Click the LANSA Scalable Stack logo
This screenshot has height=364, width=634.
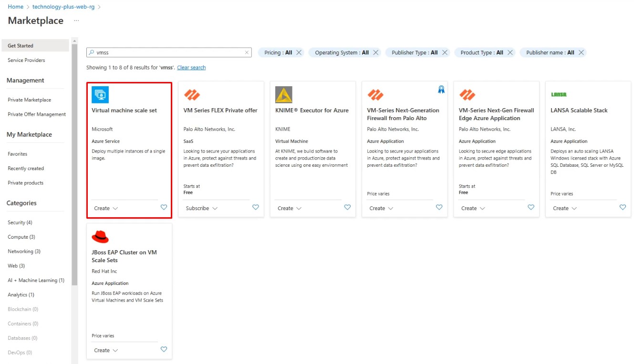[559, 95]
